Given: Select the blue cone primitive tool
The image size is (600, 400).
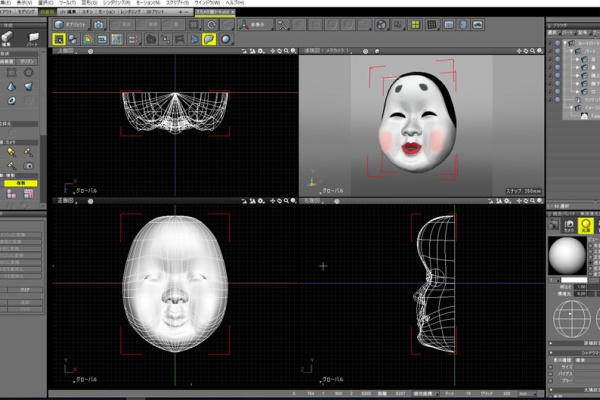Looking at the screenshot, I should point(11,87).
